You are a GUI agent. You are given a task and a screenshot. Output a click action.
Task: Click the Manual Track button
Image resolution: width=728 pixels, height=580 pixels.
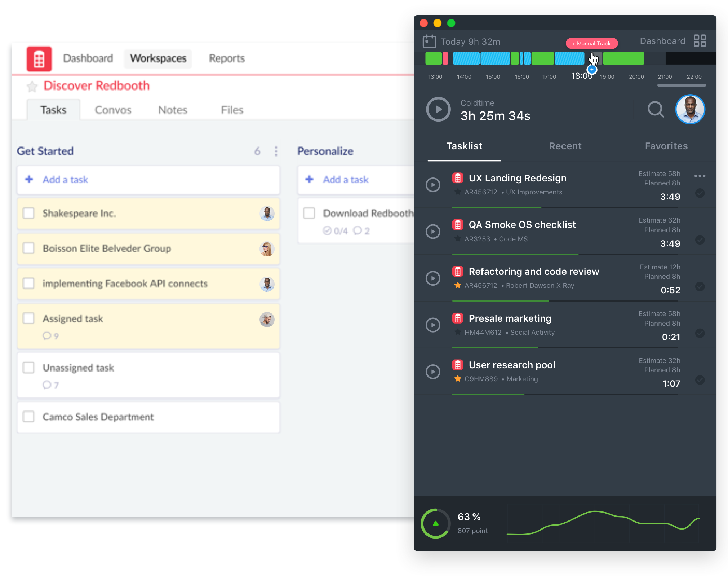click(591, 43)
